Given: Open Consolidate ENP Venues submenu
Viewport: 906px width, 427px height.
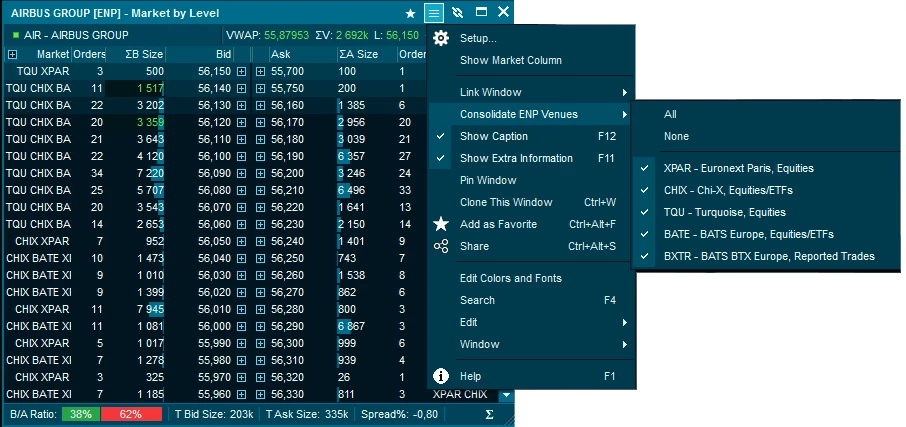Looking at the screenshot, I should pyautogui.click(x=530, y=114).
